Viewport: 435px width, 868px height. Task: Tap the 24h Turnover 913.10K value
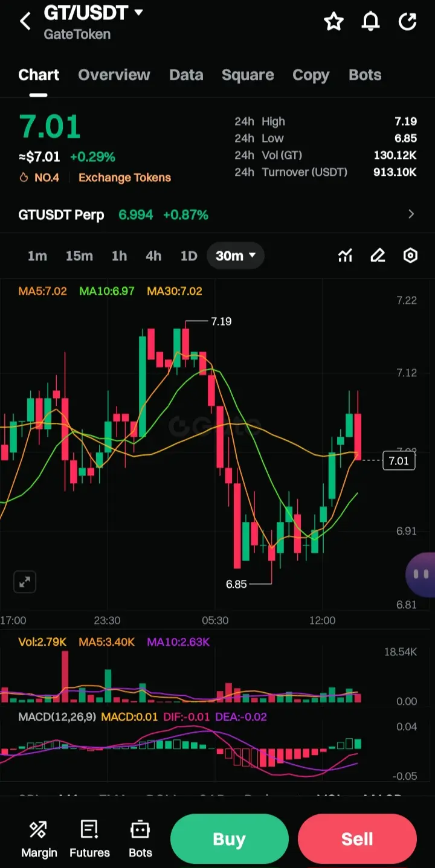coord(395,172)
